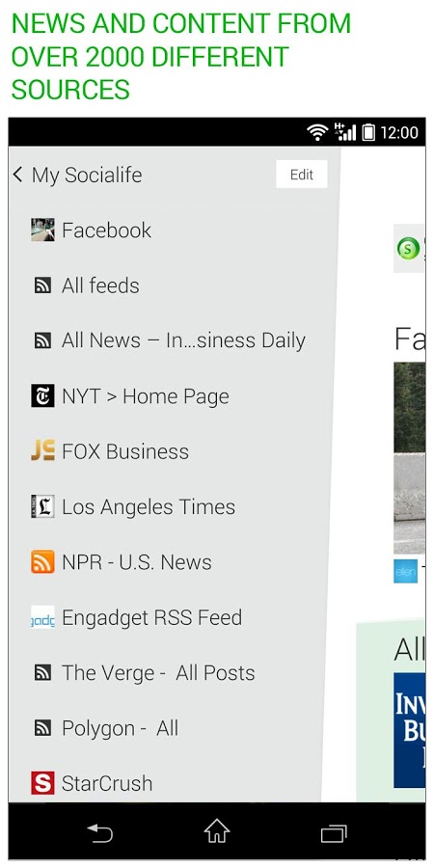This screenshot has height=868, width=434.
Task: Tap the Android back navigation button
Action: click(x=100, y=832)
